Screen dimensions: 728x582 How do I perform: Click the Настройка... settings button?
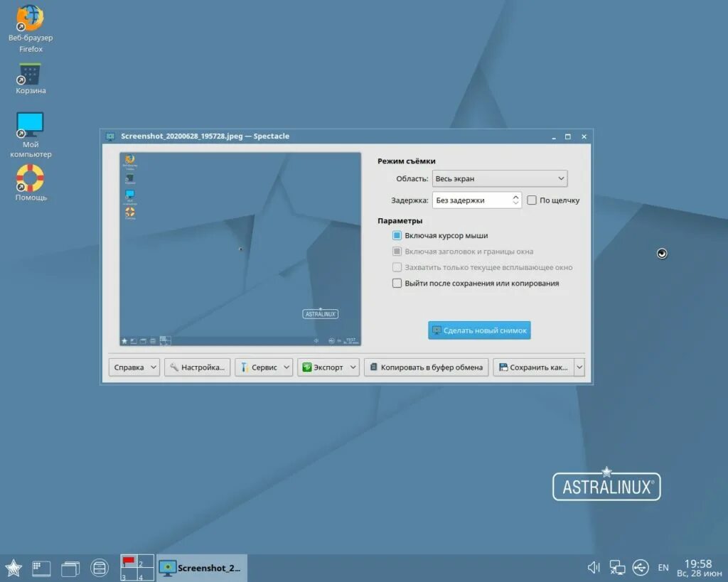(x=198, y=367)
